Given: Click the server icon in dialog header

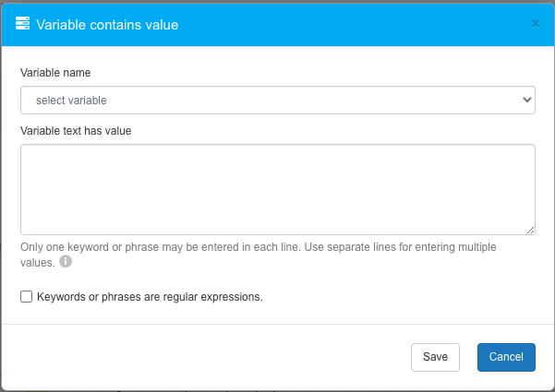Looking at the screenshot, I should click(23, 25).
